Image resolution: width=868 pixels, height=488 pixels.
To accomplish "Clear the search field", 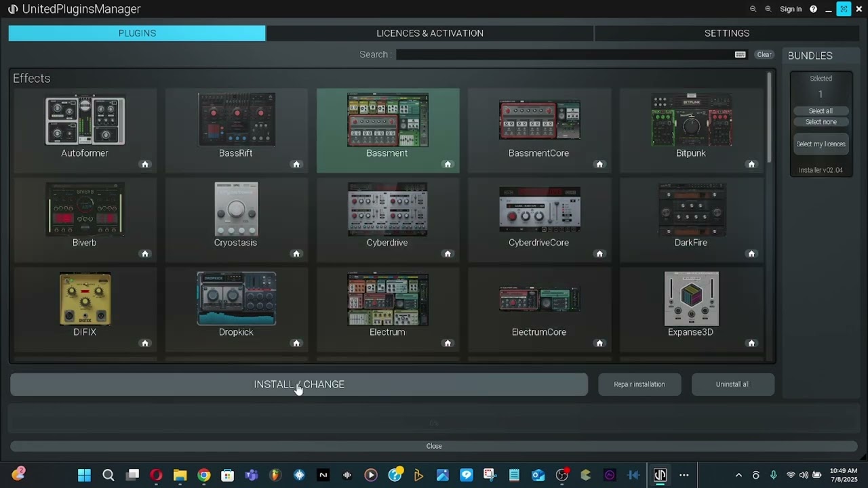I will point(764,54).
